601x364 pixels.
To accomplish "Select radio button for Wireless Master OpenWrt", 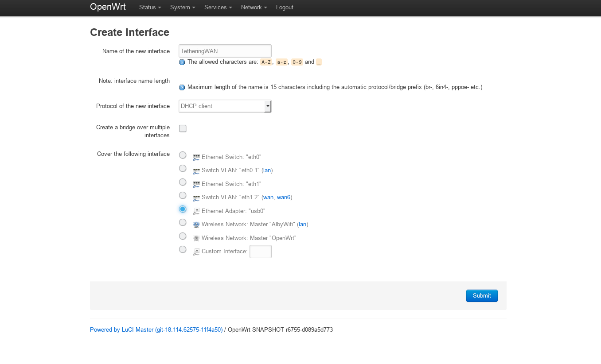I will [x=183, y=236].
